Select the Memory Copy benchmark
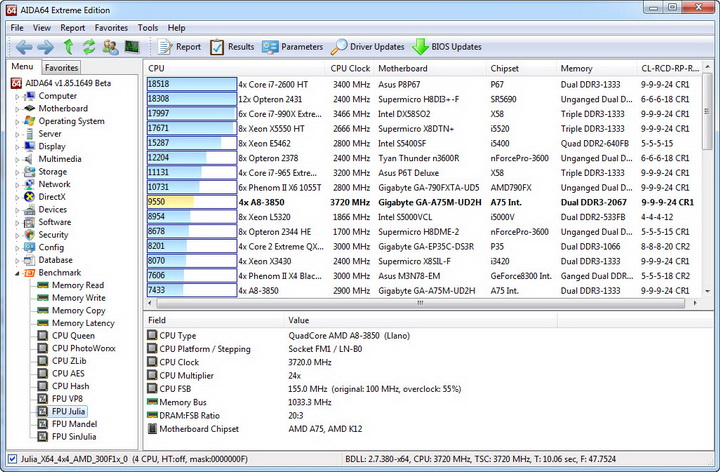720x472 pixels. tap(72, 310)
